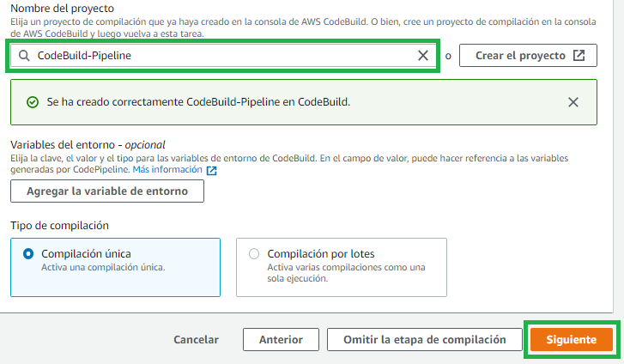624x364 pixels.
Task: Click the search magnifier icon in project field
Action: (24, 55)
